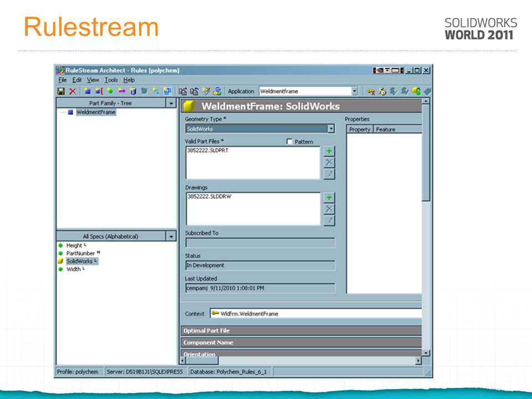Click the blue cube with red brace icon
This screenshot has height=399, width=532.
click(99, 91)
